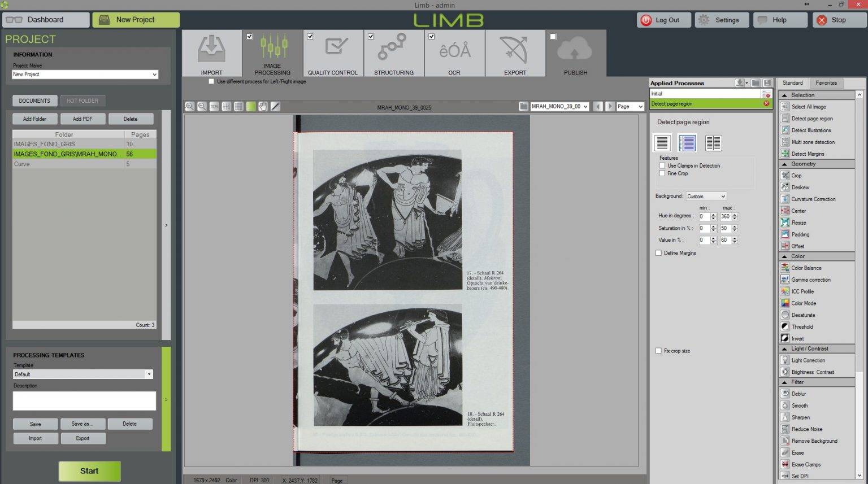The height and width of the screenshot is (484, 868).
Task: Enable Use Clamps in Detection
Action: 662,165
